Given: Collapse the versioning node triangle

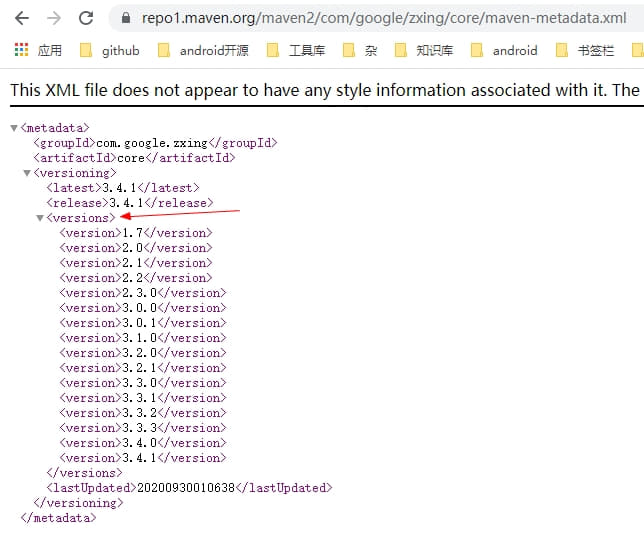Looking at the screenshot, I should pyautogui.click(x=27, y=173).
